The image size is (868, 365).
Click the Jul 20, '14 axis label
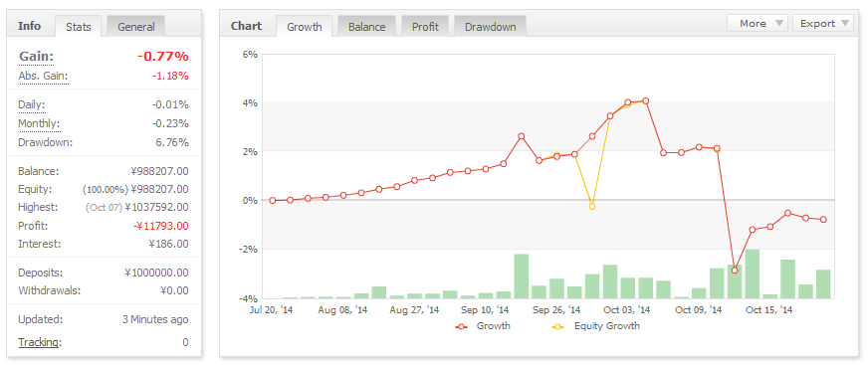(272, 310)
